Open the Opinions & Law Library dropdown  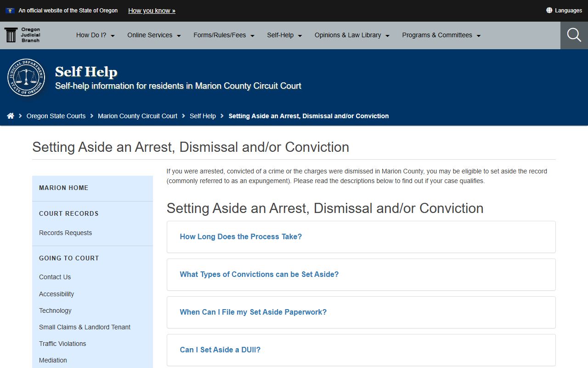(352, 35)
